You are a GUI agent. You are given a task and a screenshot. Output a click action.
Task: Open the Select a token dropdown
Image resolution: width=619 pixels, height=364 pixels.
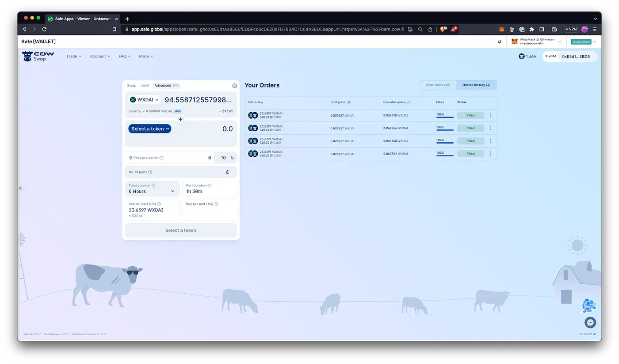point(150,129)
